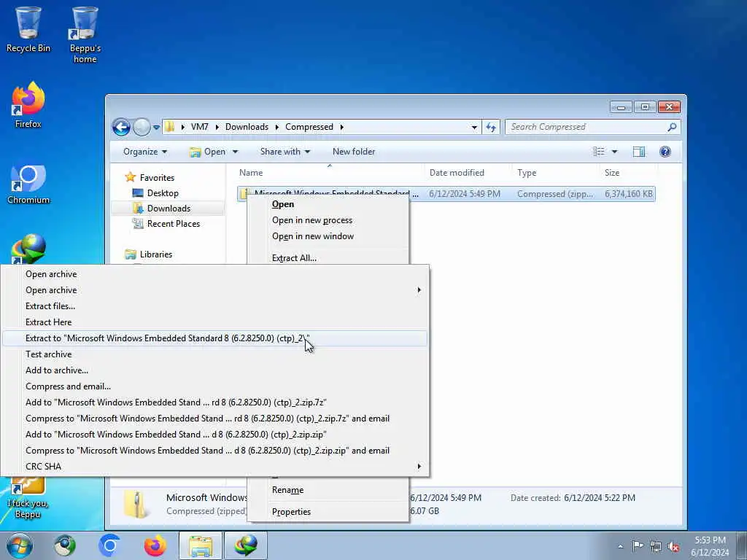Click the muted volume tray icon

click(x=673, y=547)
